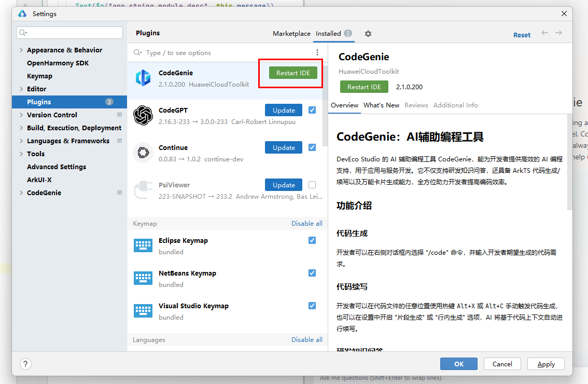Screen dimensions: 588x384
Task: Expand the Appearance & Behavior tree node
Action: pyautogui.click(x=21, y=50)
